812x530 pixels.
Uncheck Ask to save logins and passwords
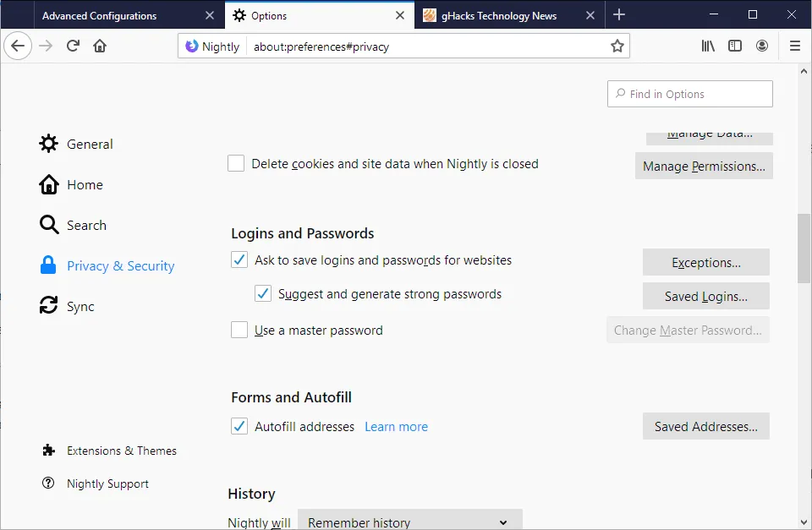tap(239, 260)
